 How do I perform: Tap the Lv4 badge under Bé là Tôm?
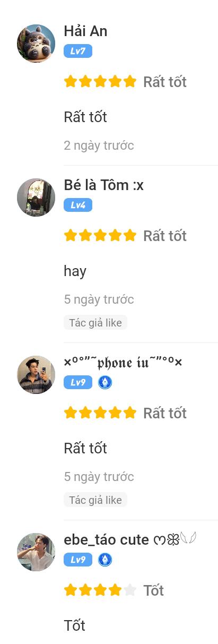pyautogui.click(x=78, y=205)
